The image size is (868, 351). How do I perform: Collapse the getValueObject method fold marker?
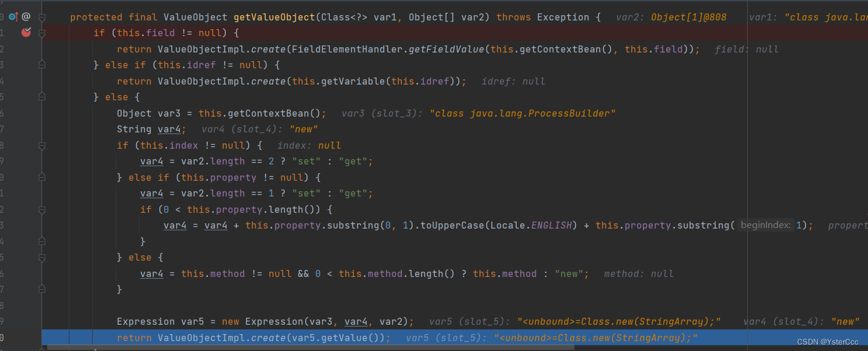click(42, 17)
